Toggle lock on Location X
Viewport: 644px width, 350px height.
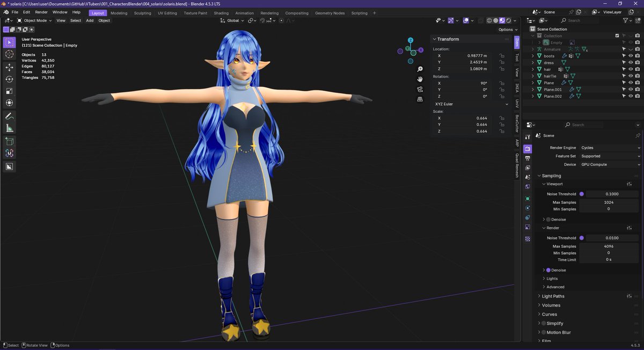coord(501,56)
